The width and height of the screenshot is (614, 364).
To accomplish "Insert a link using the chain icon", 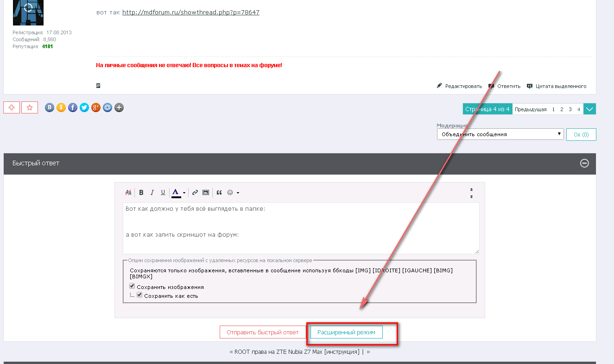I will tap(195, 193).
